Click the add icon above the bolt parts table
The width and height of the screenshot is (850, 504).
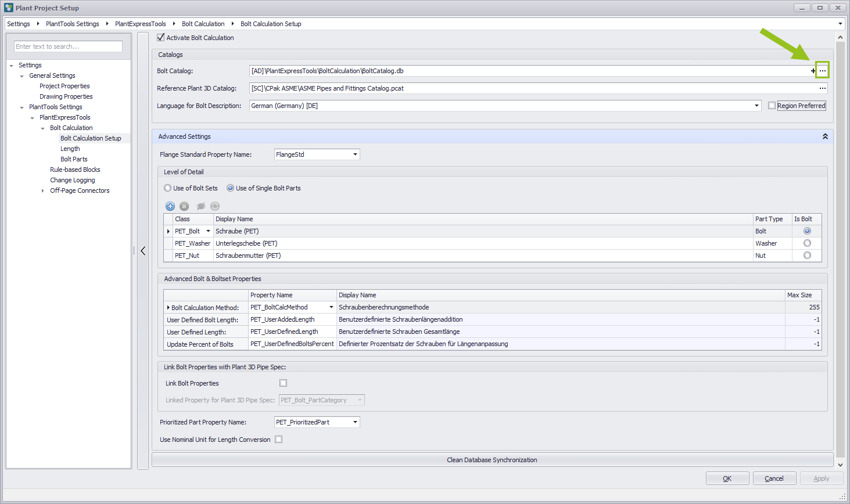[x=170, y=206]
